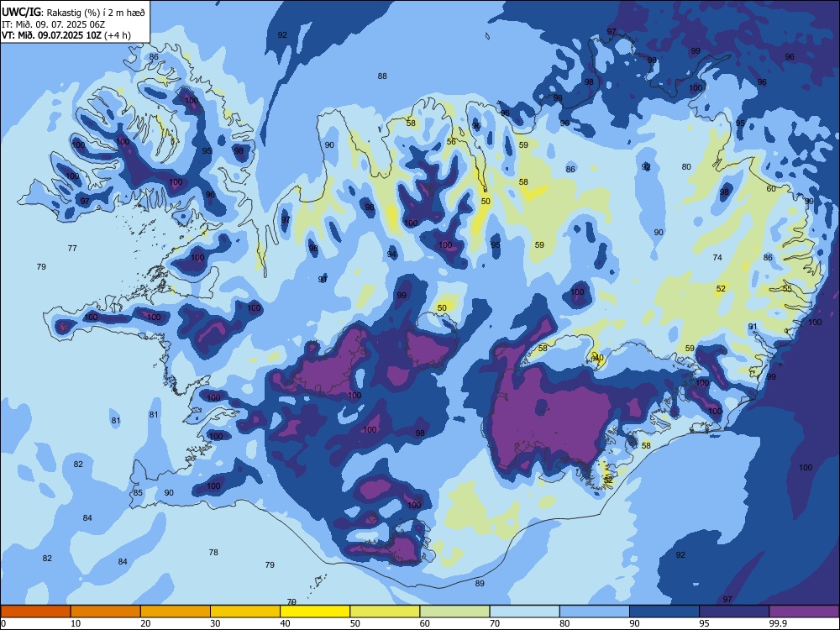Click the 'UWC/IG: Rakastig (%) í 2 m hæð' title
The width and height of the screenshot is (840, 630).
point(73,12)
